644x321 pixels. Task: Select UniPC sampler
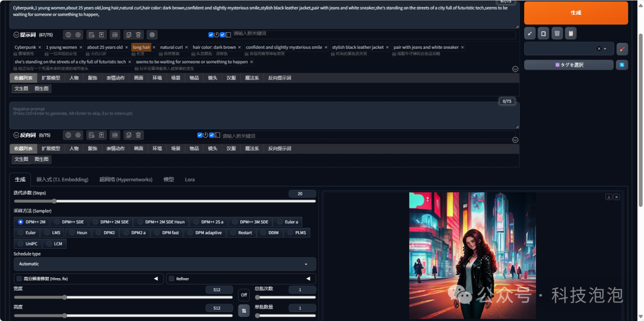(x=27, y=244)
